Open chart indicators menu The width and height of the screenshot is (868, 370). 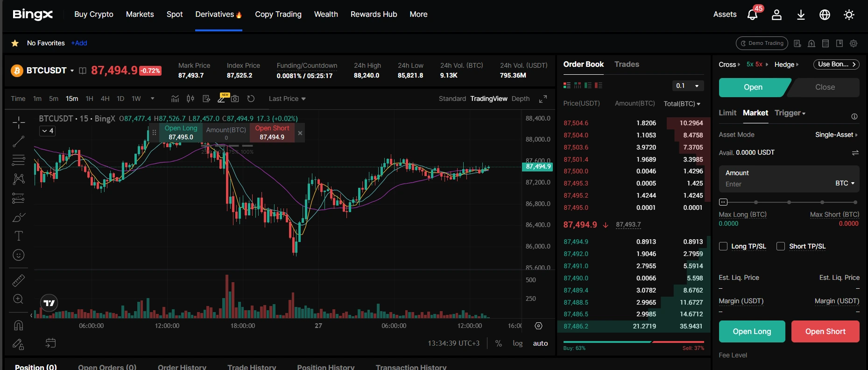175,99
